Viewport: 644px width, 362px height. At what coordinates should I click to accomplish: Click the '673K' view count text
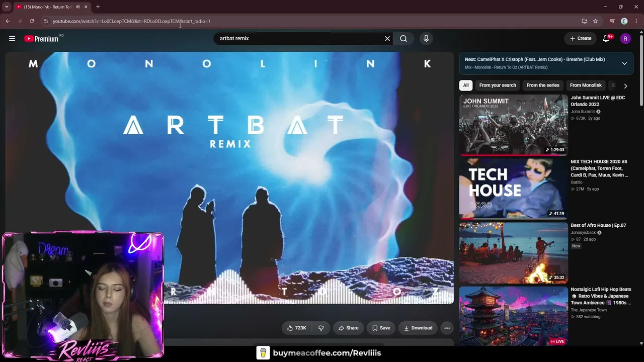pos(581,119)
